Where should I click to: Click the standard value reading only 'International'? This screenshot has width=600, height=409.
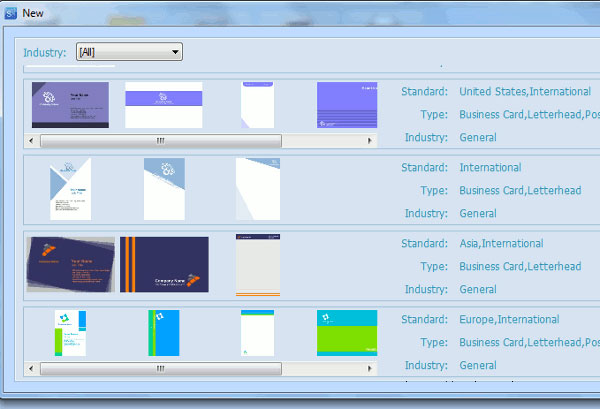coord(490,168)
